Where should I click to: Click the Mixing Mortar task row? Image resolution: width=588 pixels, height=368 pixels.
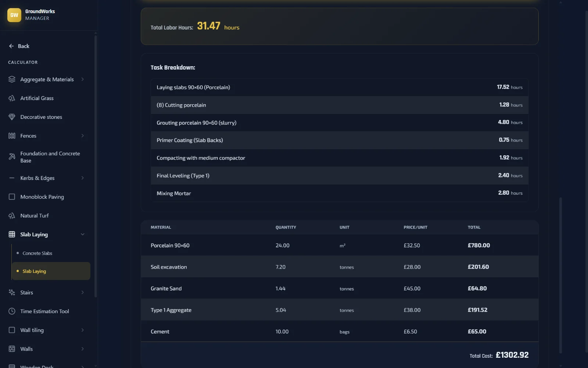(x=340, y=193)
